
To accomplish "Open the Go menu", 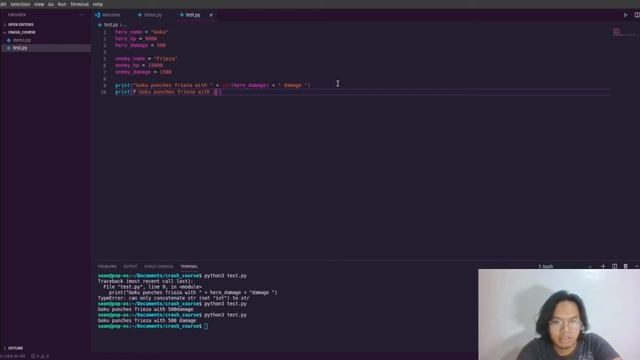I will tap(51, 4).
